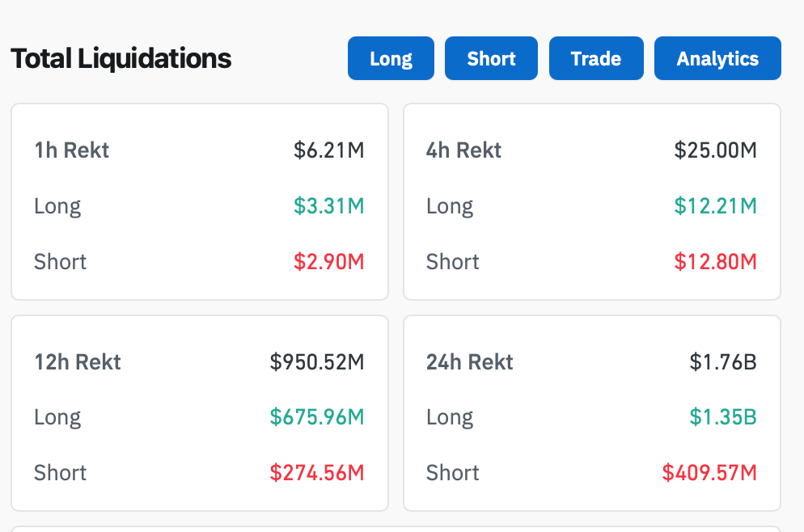Go to Analytics
Image resolution: width=804 pixels, height=532 pixels.
pos(717,59)
